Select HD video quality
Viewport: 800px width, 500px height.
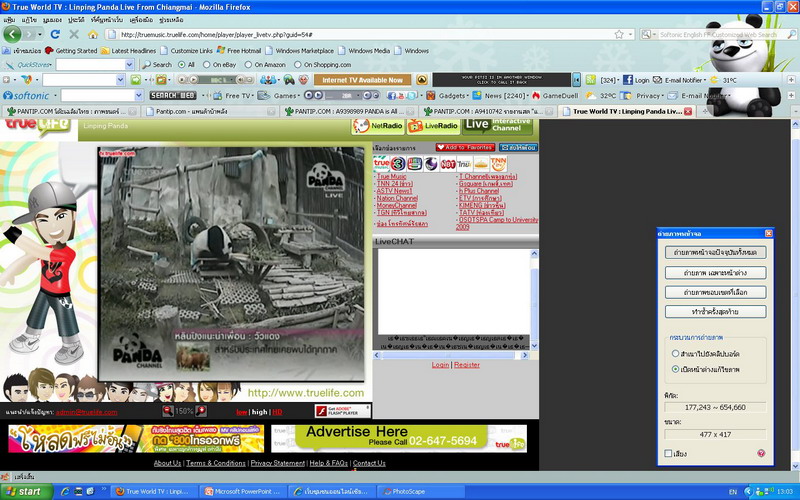click(x=277, y=412)
